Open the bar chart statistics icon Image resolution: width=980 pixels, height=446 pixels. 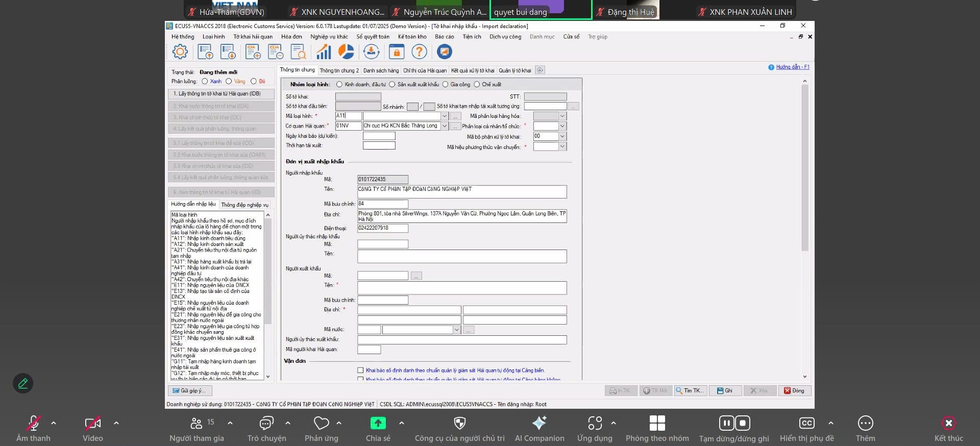[324, 52]
